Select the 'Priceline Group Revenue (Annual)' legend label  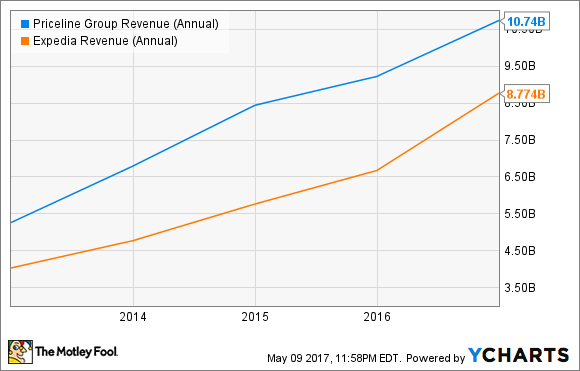pyautogui.click(x=126, y=24)
